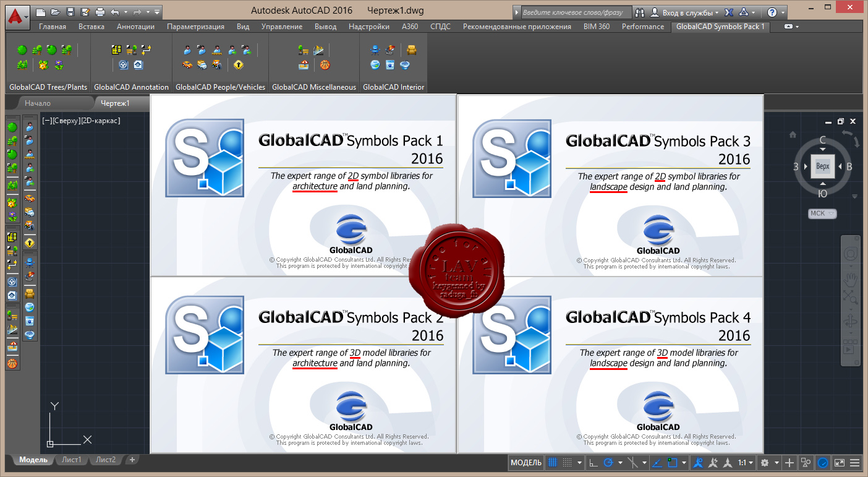Toggle polar tracking in status bar
This screenshot has width=868, height=477.
click(x=608, y=462)
